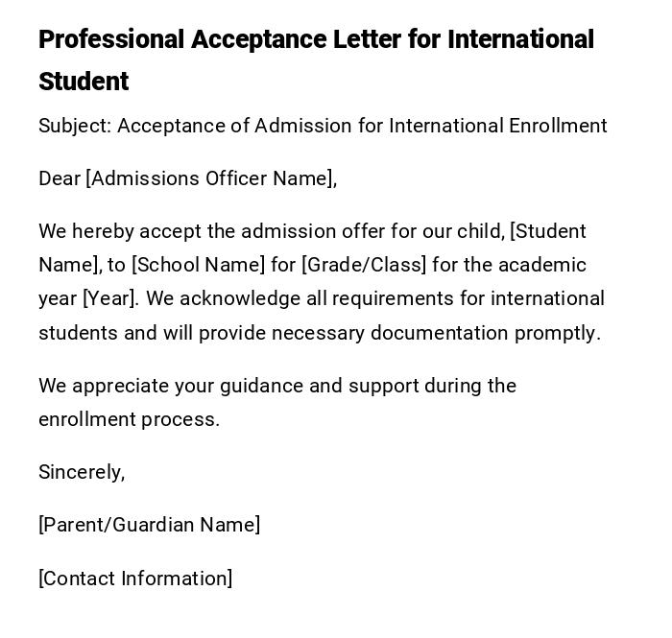Click the words 'enrollment process.'

pyautogui.click(x=129, y=419)
